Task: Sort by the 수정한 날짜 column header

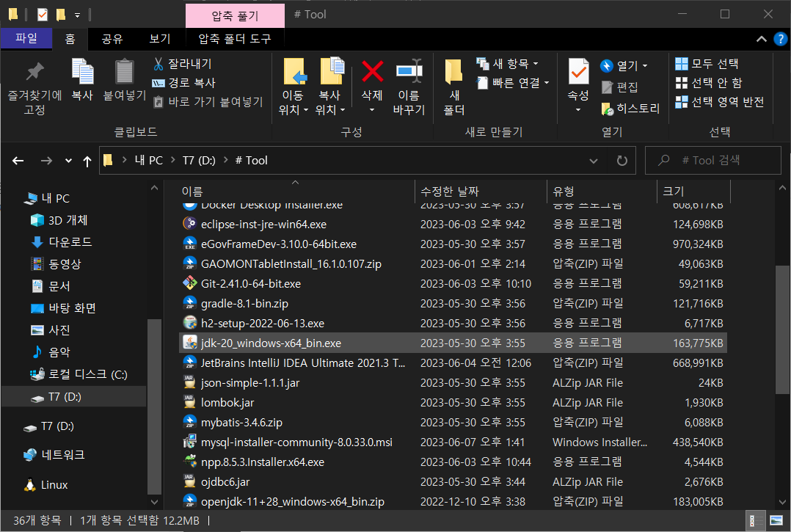Action: [x=481, y=191]
